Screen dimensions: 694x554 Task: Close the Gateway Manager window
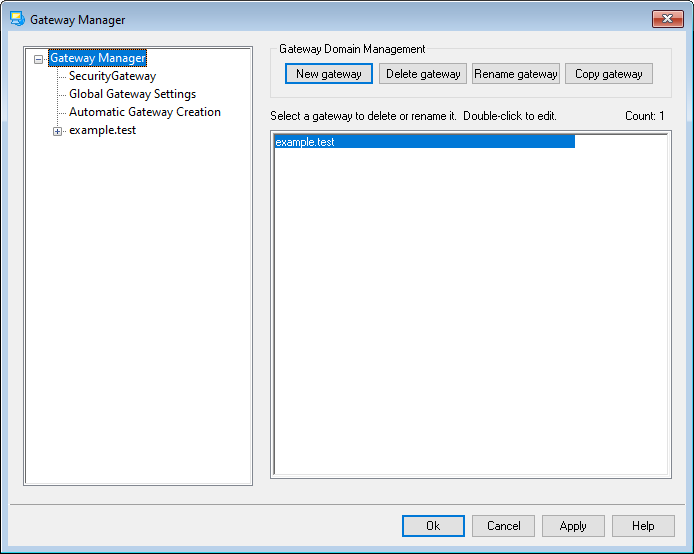pos(667,19)
